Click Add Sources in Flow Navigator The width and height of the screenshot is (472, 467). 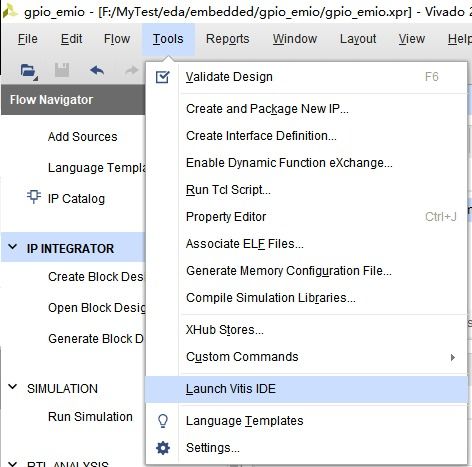tap(82, 136)
